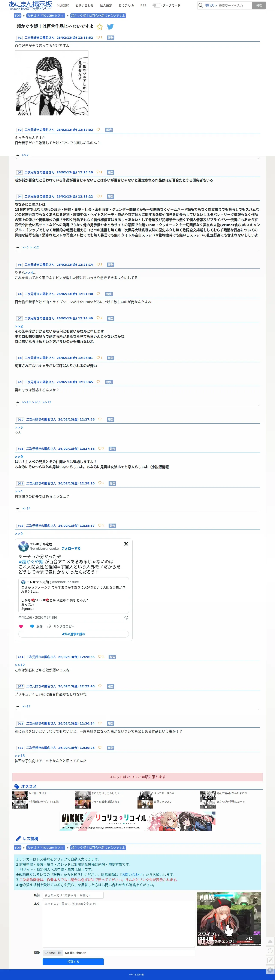Click the 報告 button on post 4
Screen dimensions: 275x980
coord(111,197)
